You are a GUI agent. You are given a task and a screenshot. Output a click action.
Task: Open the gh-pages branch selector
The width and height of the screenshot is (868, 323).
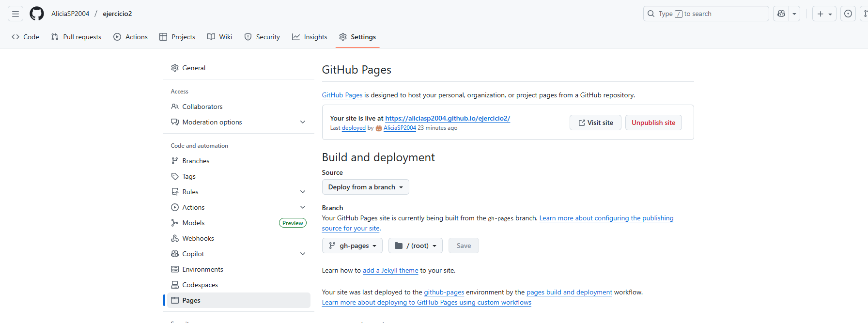[352, 246]
